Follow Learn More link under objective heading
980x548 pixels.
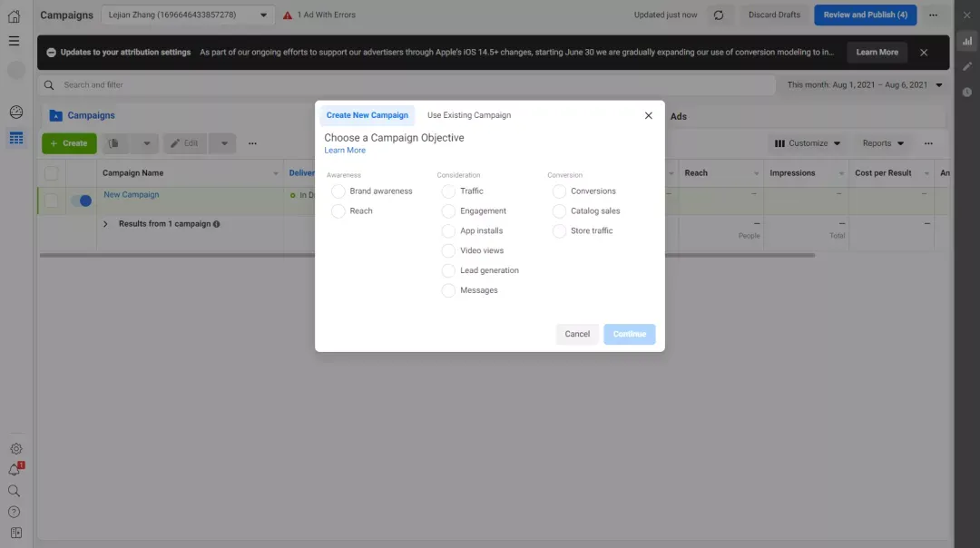point(345,151)
